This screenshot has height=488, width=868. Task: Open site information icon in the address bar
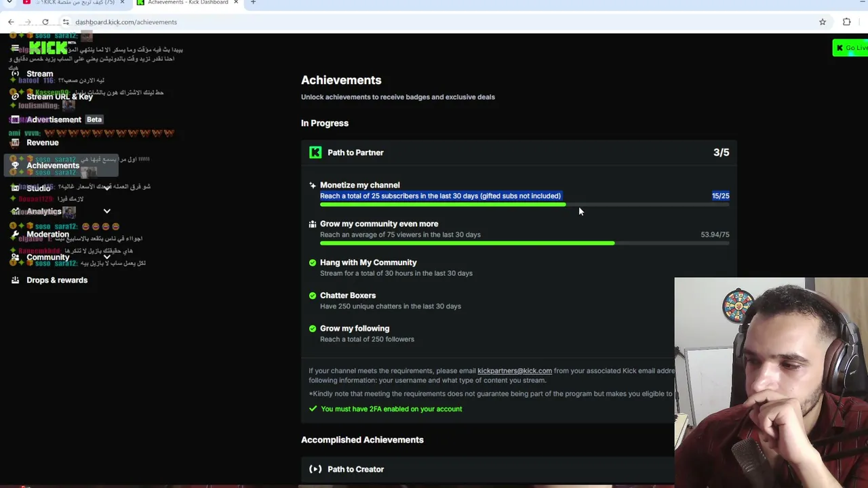[66, 22]
